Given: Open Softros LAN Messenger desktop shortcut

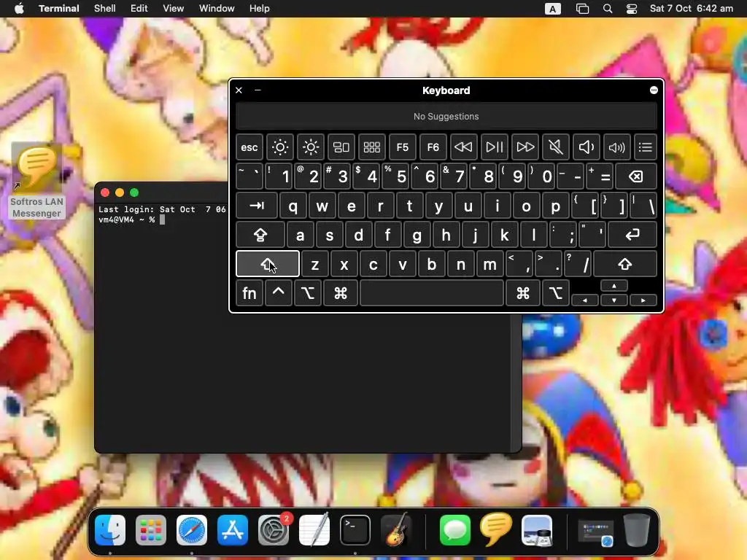Looking at the screenshot, I should [36, 181].
